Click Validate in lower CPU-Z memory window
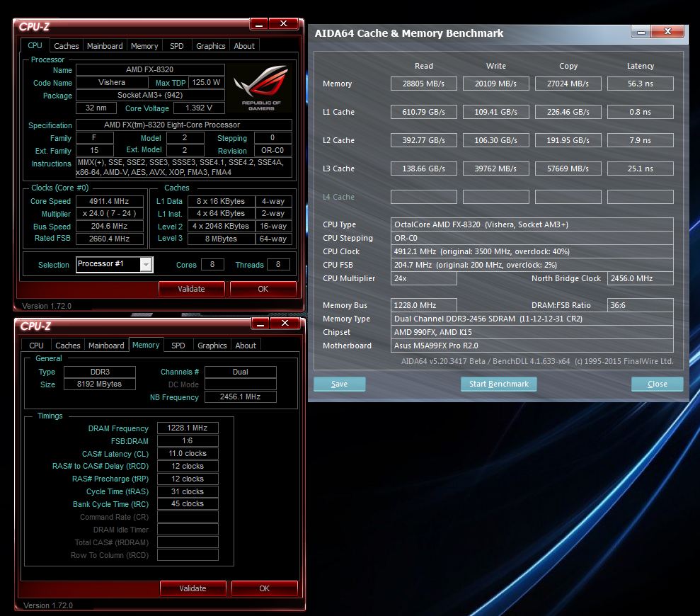The height and width of the screenshot is (616, 700). click(x=193, y=588)
